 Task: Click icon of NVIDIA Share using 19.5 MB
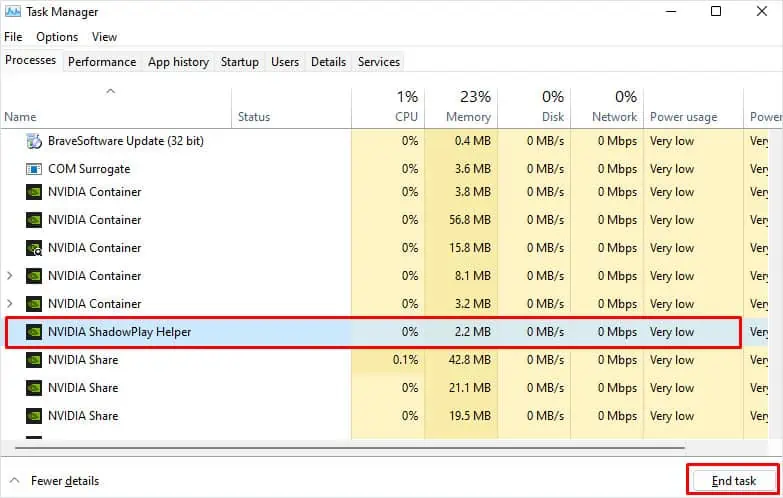[34, 416]
